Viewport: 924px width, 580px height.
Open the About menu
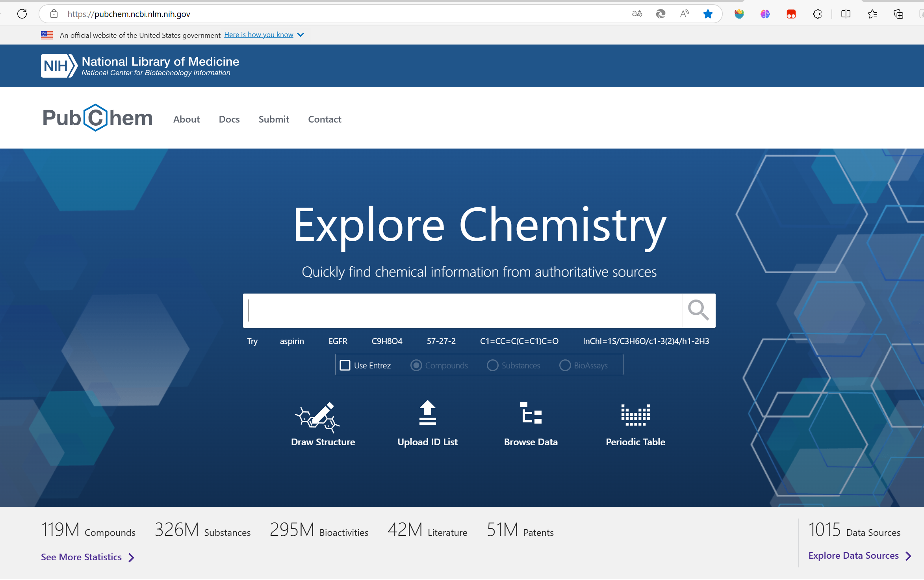pyautogui.click(x=186, y=119)
